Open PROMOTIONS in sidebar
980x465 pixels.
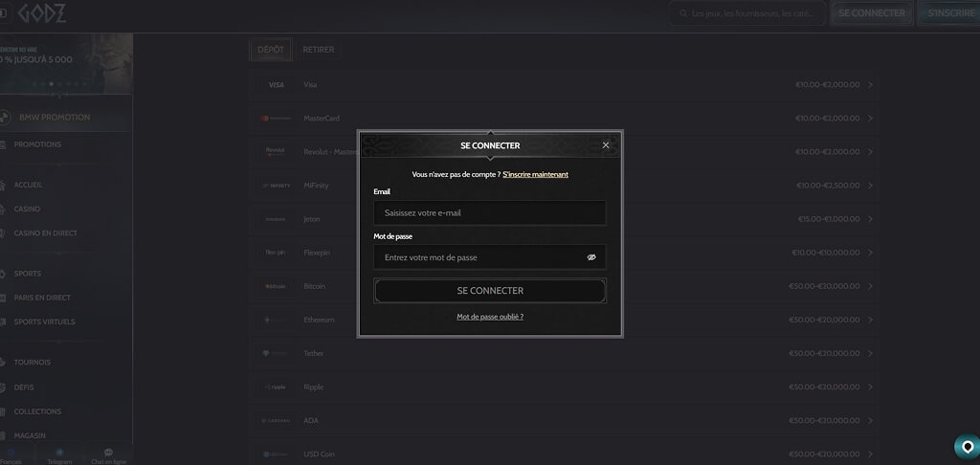tap(37, 144)
